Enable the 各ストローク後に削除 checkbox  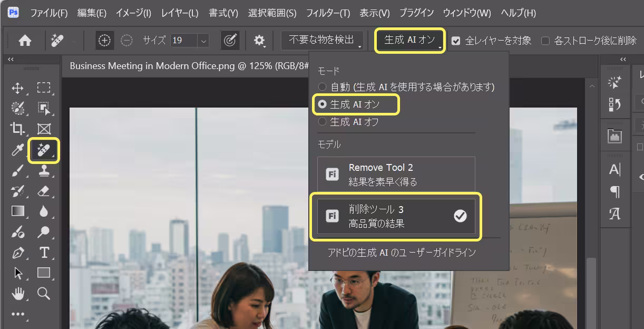545,41
